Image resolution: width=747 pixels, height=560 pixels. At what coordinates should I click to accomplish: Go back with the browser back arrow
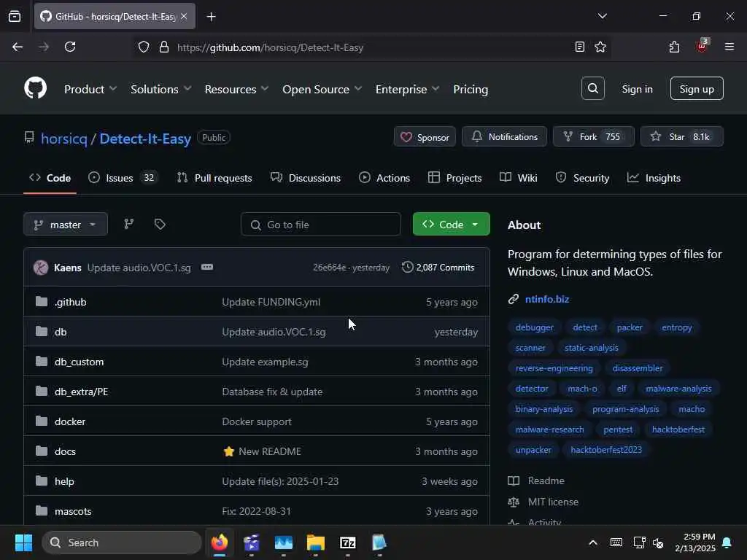pyautogui.click(x=18, y=47)
